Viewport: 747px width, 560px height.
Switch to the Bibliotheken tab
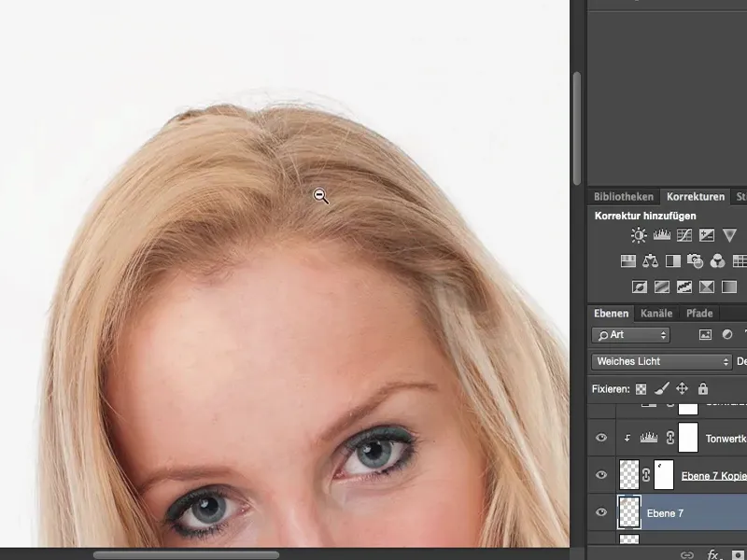624,197
